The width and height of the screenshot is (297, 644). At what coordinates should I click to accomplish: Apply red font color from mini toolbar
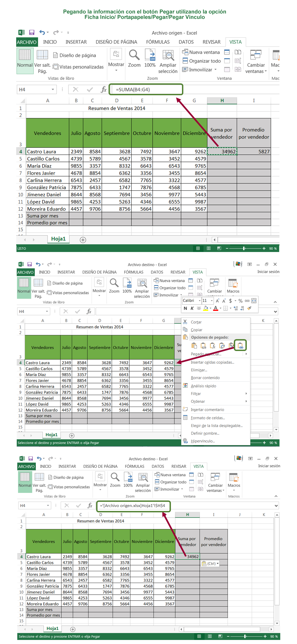pyautogui.click(x=215, y=308)
